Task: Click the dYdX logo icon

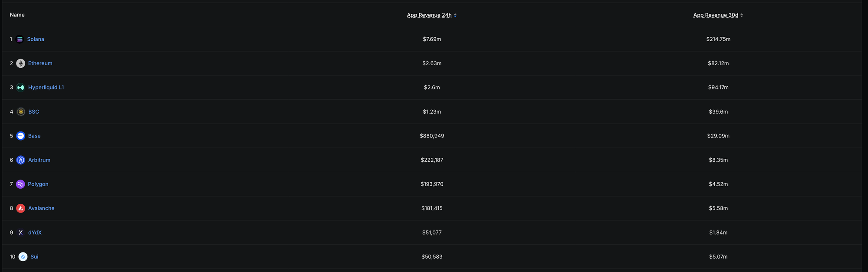Action: coord(21,233)
